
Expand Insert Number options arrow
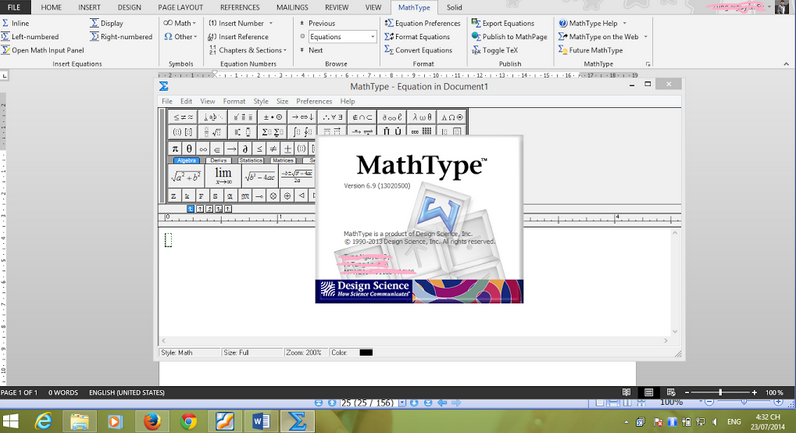pos(271,23)
